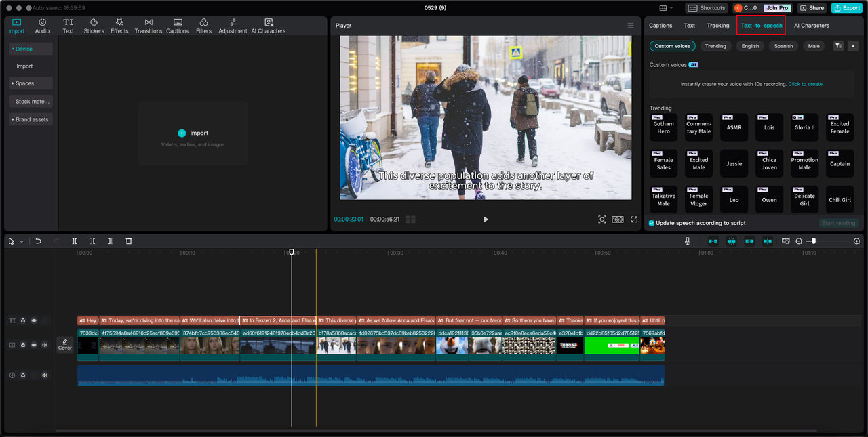The image size is (868, 437).
Task: Open the Filters panel
Action: pyautogui.click(x=203, y=26)
